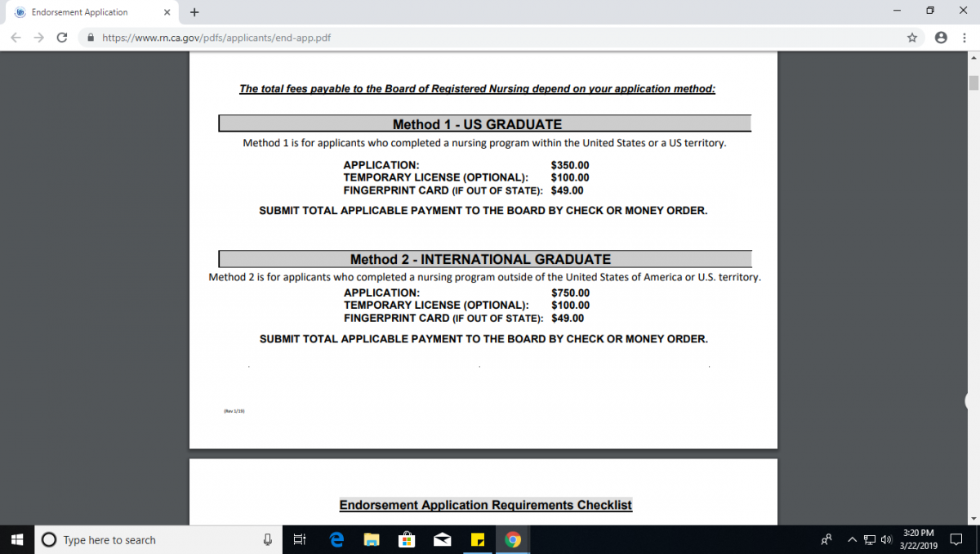The height and width of the screenshot is (554, 980).
Task: Launch Microsoft Edge from taskbar
Action: coord(336,539)
